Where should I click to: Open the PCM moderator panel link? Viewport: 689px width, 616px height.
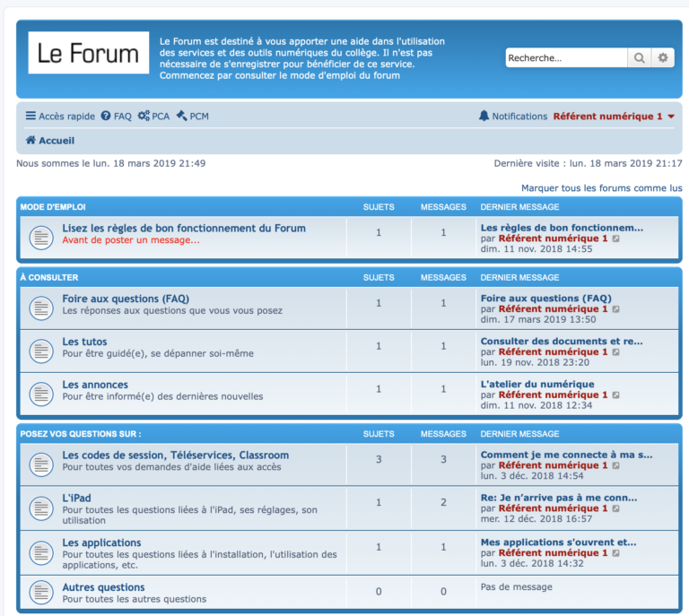tap(192, 117)
